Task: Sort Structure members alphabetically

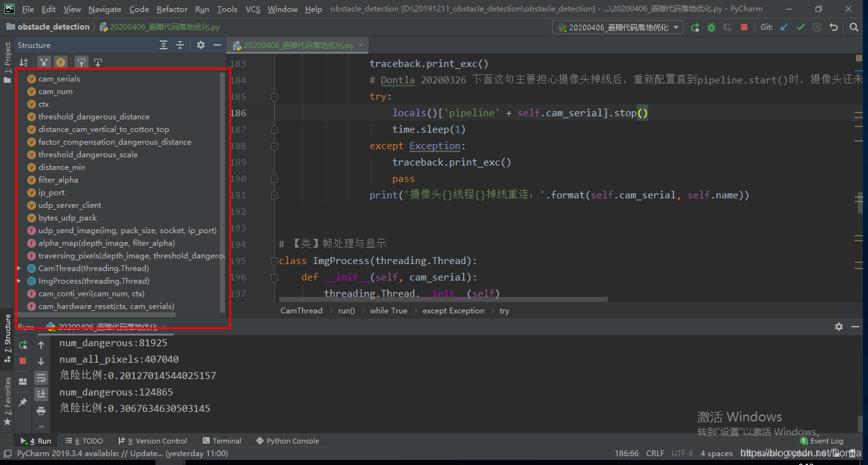Action: pyautogui.click(x=23, y=62)
